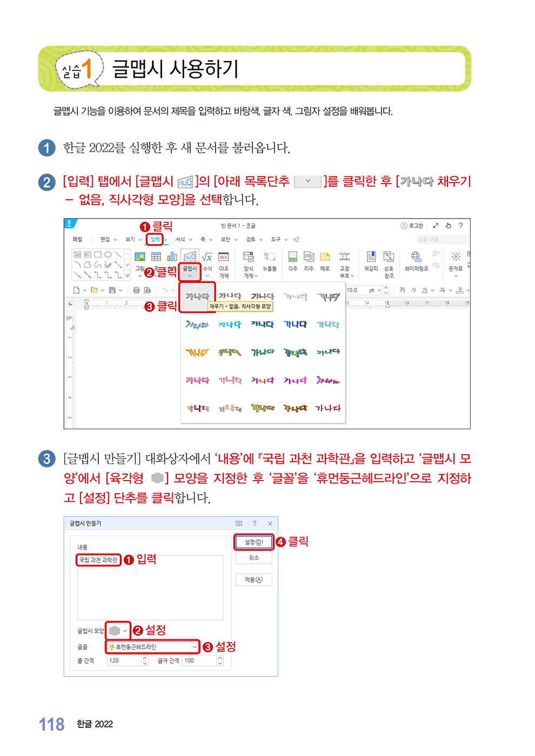Viewport: 535px width, 756px height.
Task: Click the 설정(D) button
Action: (254, 542)
